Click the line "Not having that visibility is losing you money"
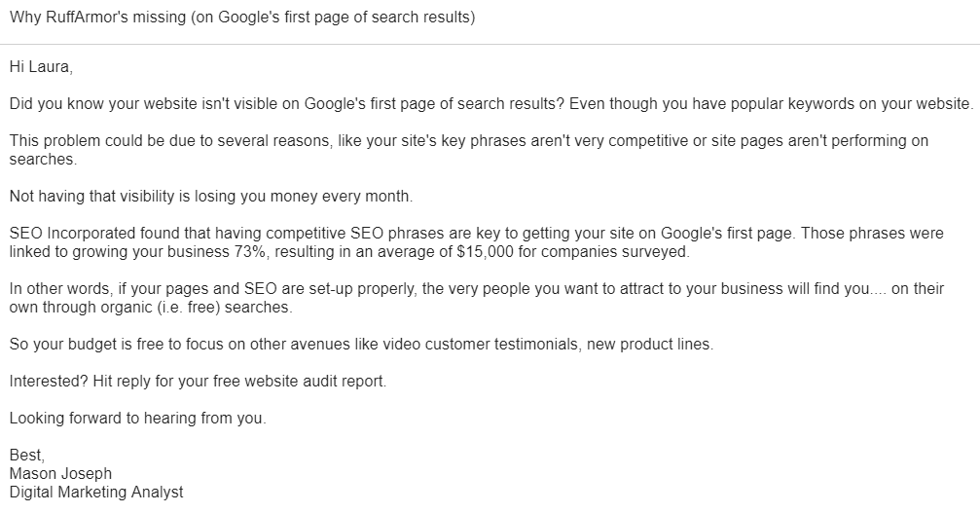This screenshot has height=513, width=980. coord(211,197)
